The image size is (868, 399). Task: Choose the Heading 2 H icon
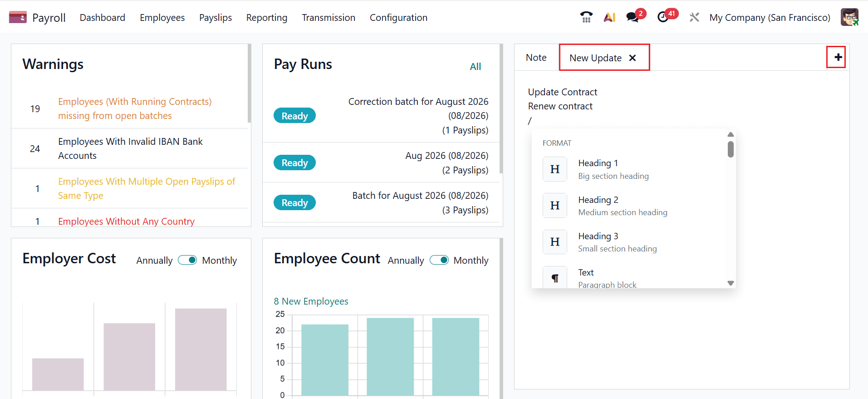pos(555,206)
